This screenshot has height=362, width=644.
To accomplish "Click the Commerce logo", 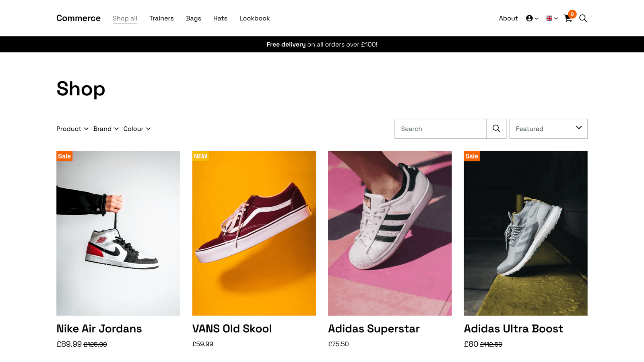I will click(x=78, y=18).
